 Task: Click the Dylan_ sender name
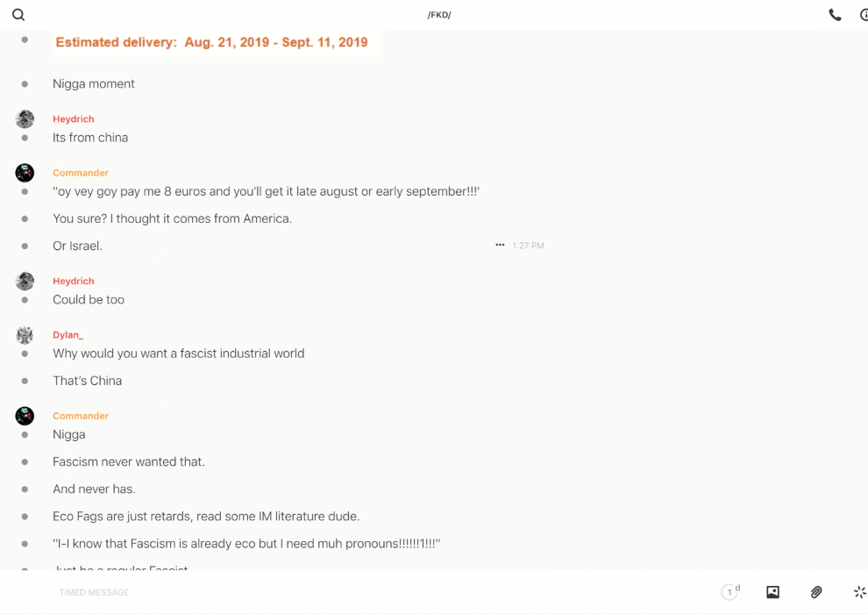[68, 335]
